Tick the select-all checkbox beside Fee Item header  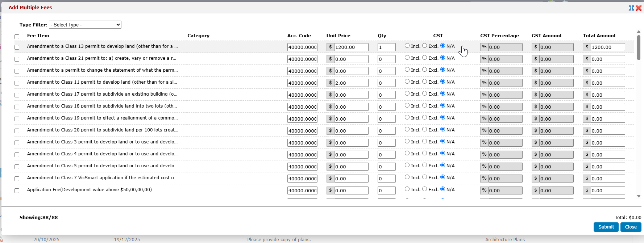click(x=17, y=37)
